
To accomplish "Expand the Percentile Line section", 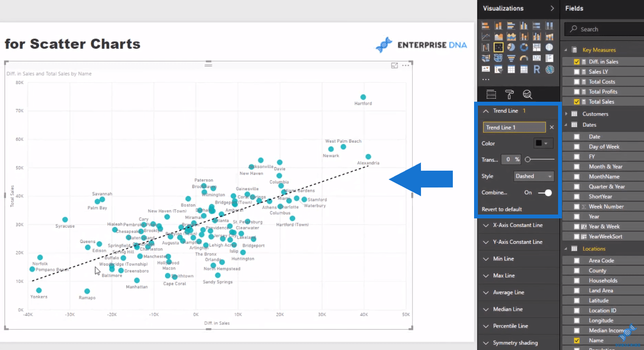I will [x=486, y=326].
